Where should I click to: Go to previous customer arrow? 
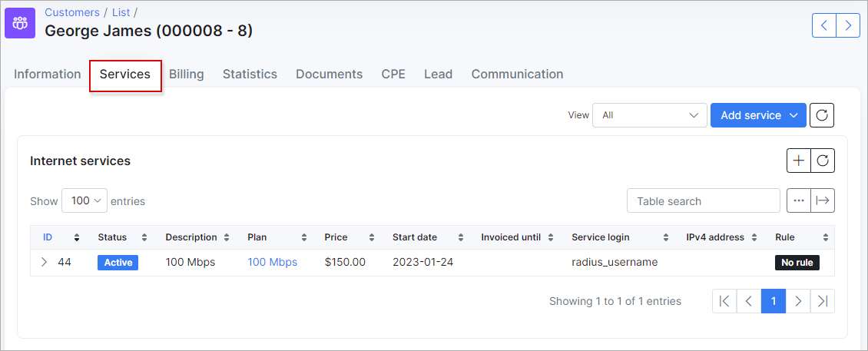coord(824,25)
